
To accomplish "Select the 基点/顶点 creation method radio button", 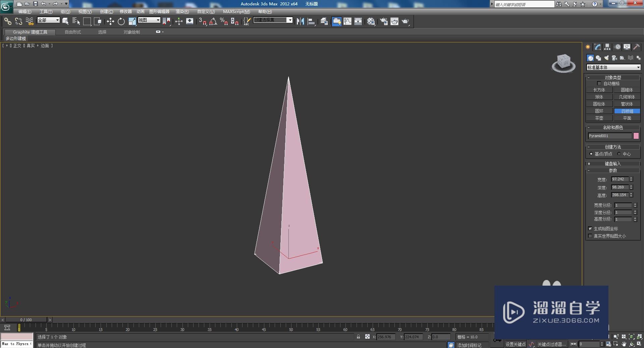I will coord(591,154).
